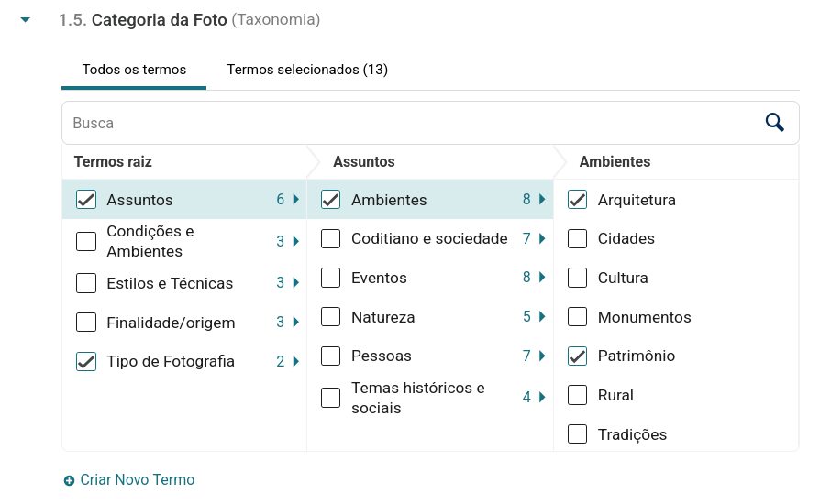Switch to Termos selecionados (13) tab
820x504 pixels.
coord(307,70)
